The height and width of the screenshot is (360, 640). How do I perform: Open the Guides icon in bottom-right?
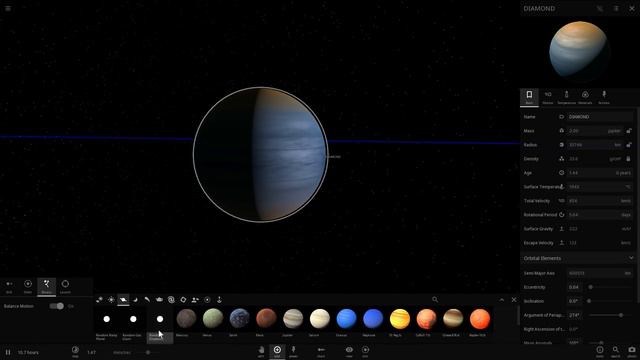[x=600, y=351]
